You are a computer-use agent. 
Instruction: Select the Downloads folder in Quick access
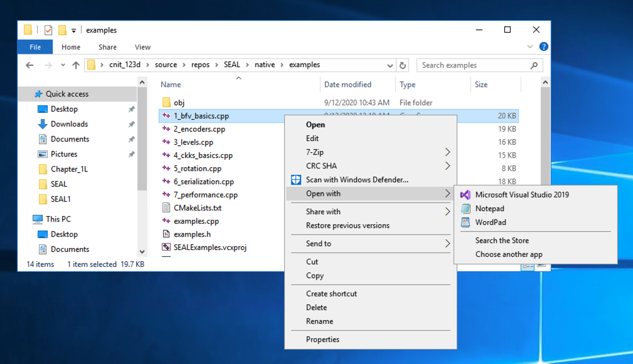click(69, 124)
